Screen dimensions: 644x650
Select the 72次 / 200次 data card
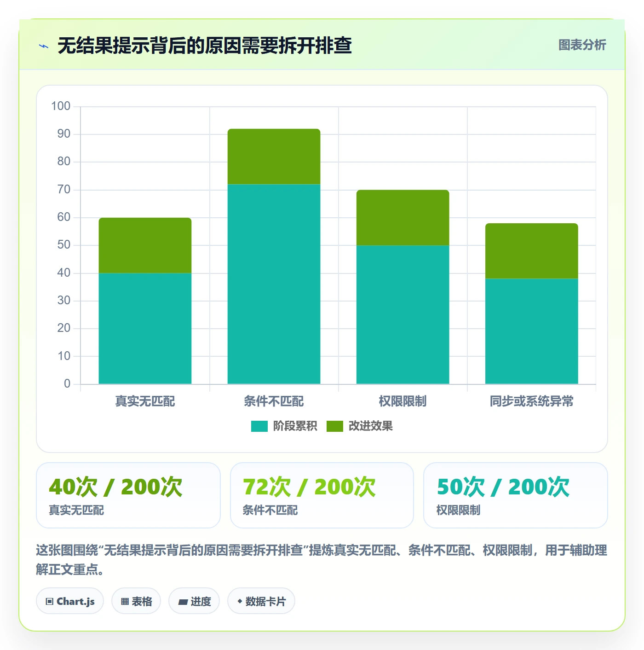coord(322,495)
